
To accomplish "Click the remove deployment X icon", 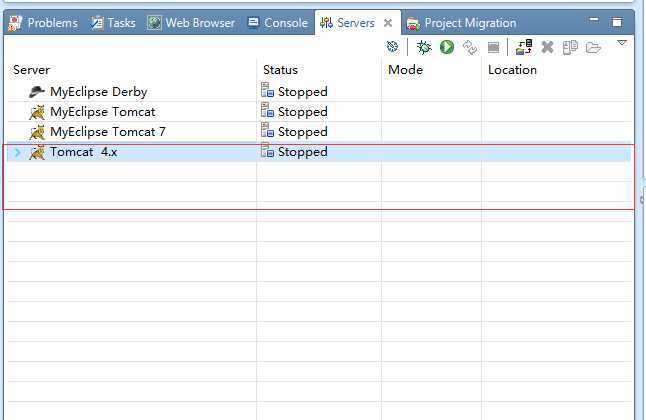I will tap(547, 47).
